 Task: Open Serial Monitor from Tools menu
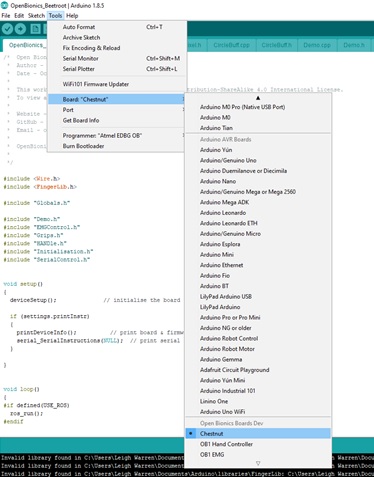[x=117, y=58]
